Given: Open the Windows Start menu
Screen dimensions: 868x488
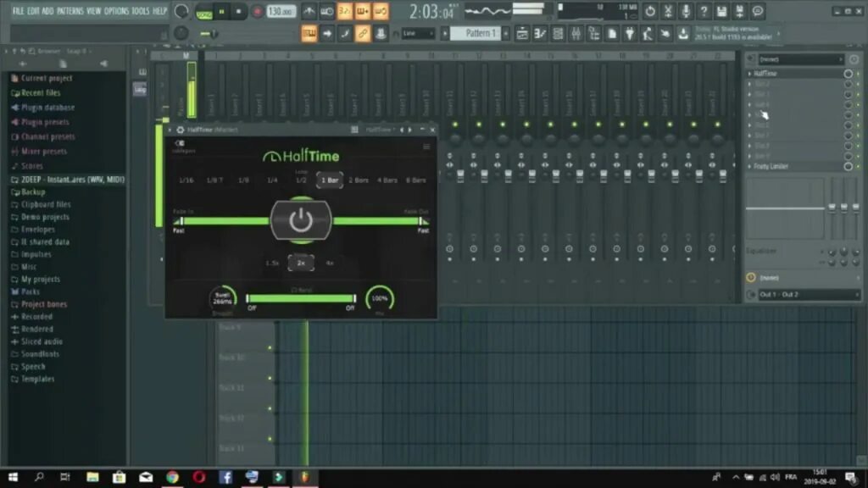Looking at the screenshot, I should (13, 477).
